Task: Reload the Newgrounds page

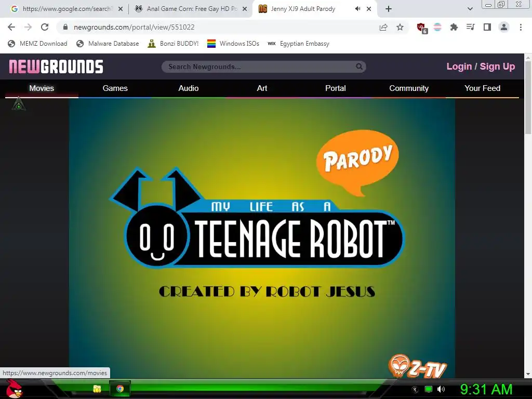Action: [x=45, y=27]
